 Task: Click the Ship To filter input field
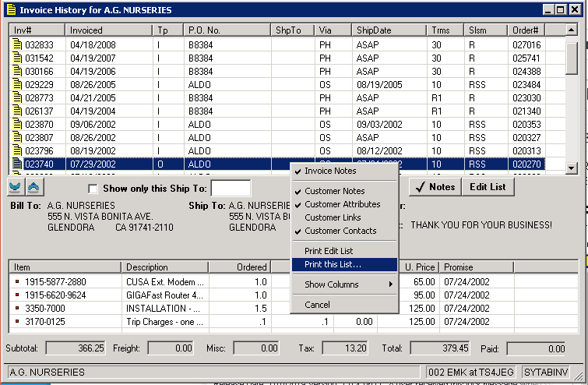click(x=231, y=188)
